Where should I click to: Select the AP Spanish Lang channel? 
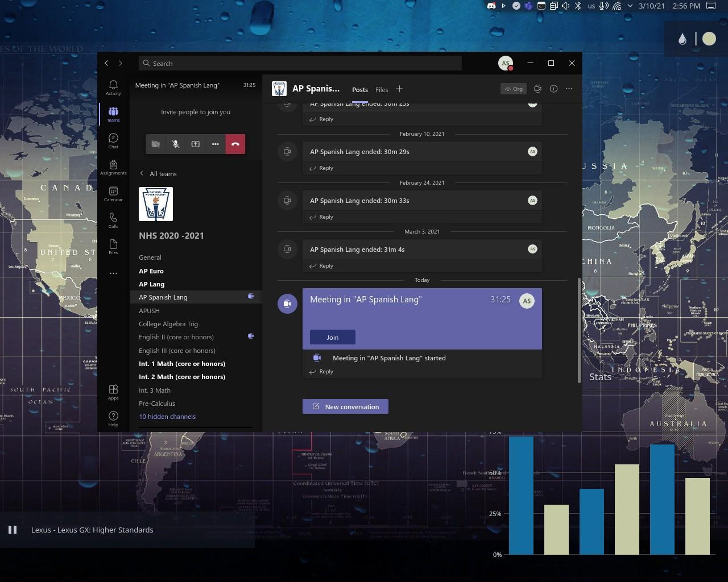coord(196,297)
